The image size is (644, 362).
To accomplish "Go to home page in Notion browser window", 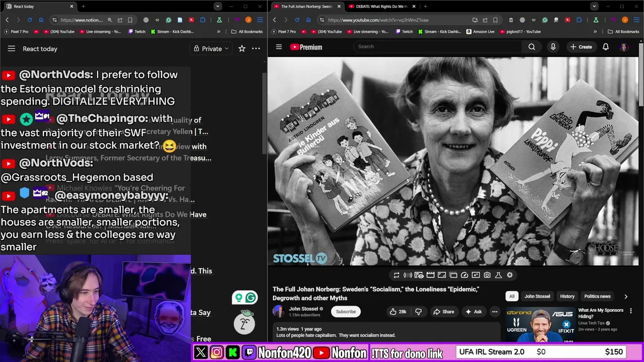I will (x=41, y=20).
